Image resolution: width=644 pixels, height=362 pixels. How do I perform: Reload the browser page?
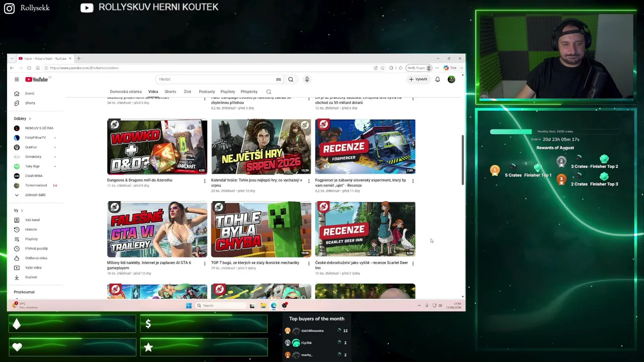tap(29, 68)
